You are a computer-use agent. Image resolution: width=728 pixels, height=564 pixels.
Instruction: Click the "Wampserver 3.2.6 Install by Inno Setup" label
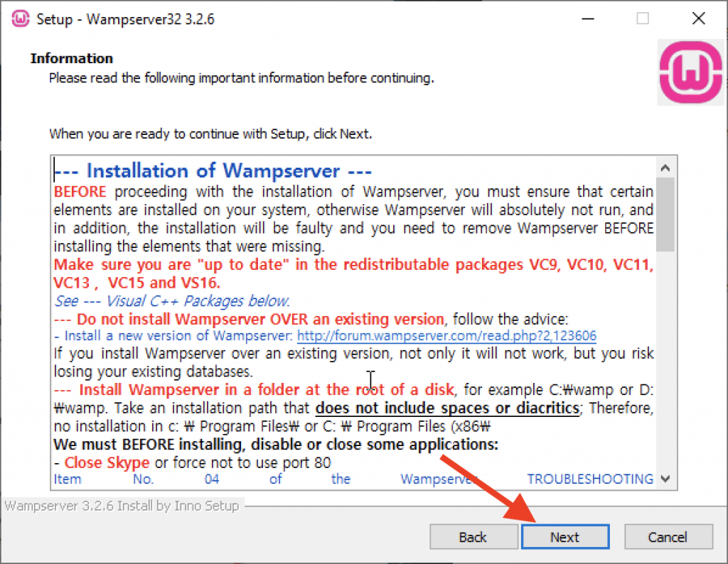pyautogui.click(x=122, y=506)
